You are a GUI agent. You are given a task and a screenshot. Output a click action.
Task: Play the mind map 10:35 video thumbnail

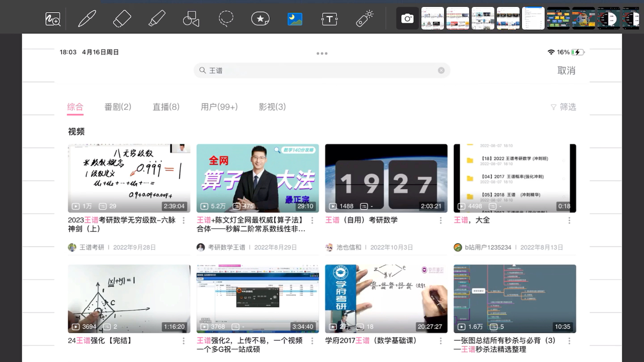coord(515,299)
